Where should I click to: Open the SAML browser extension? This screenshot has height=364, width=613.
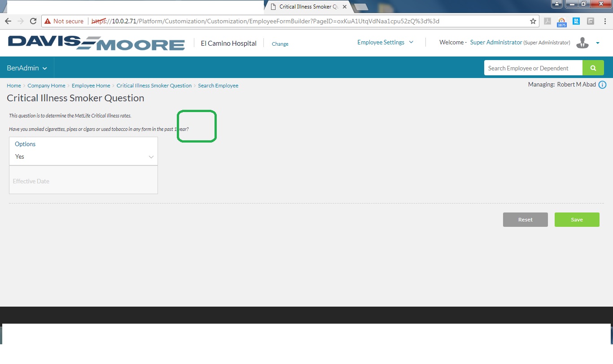coord(576,21)
